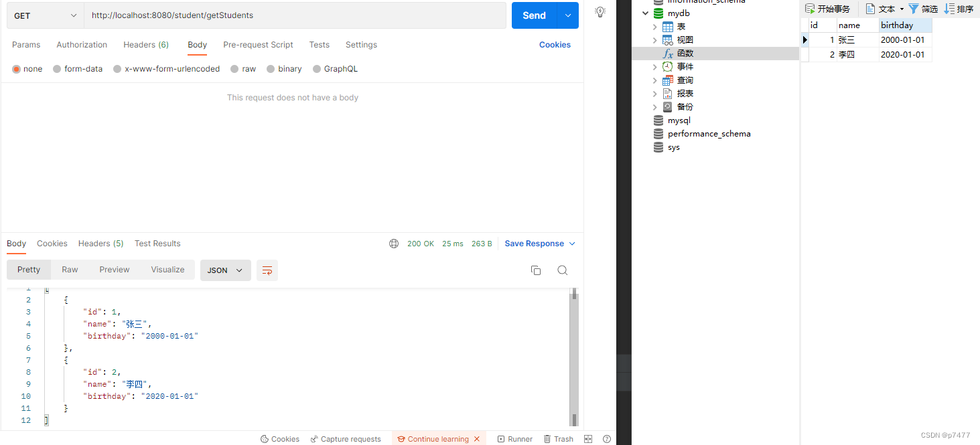Switch response view to Visualize
The height and width of the screenshot is (445, 980).
coord(167,270)
